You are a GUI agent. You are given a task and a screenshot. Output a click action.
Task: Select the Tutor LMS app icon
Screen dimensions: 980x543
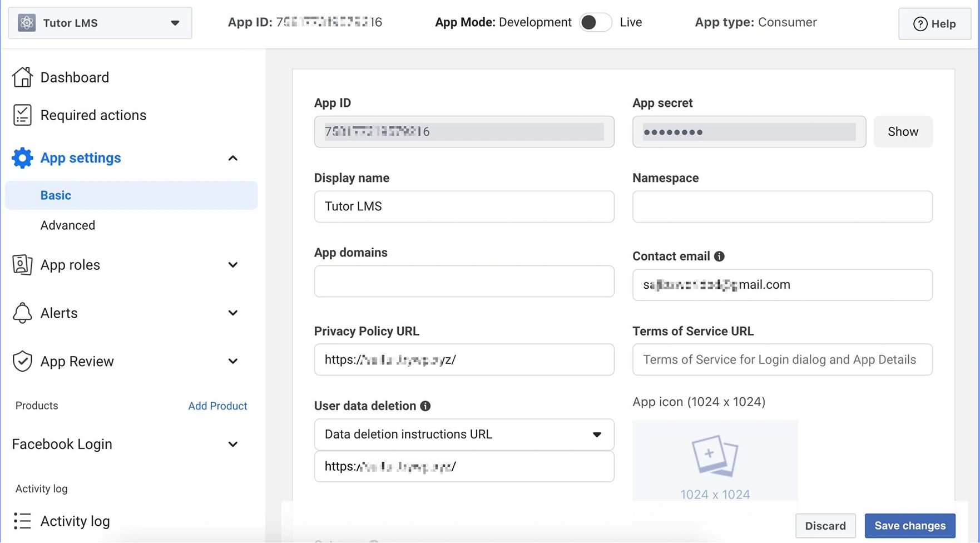27,23
